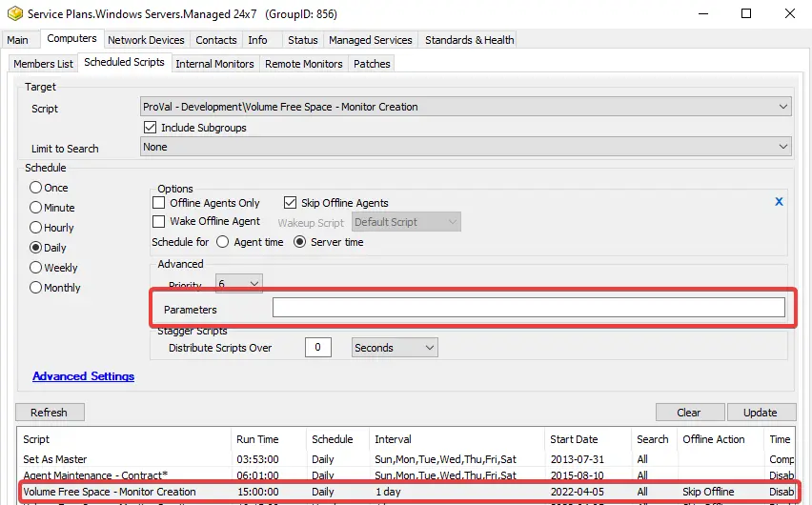Screen dimensions: 812x505
Task: Sort by the Offline Action column header
Action: (x=721, y=439)
